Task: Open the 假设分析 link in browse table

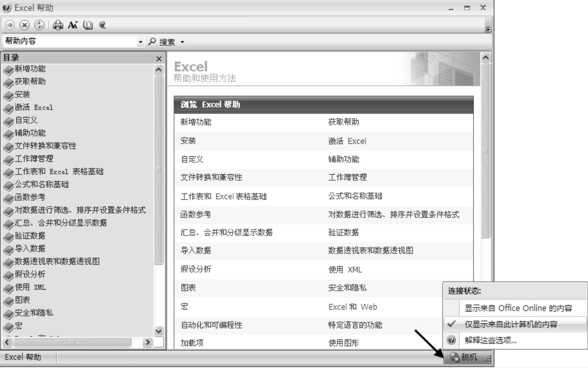Action: tap(196, 269)
